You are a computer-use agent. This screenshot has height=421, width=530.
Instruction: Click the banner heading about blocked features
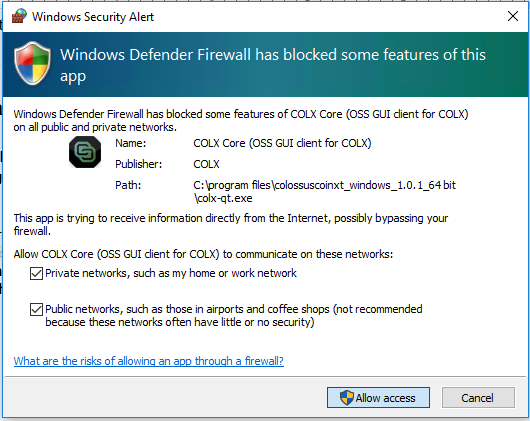point(273,65)
